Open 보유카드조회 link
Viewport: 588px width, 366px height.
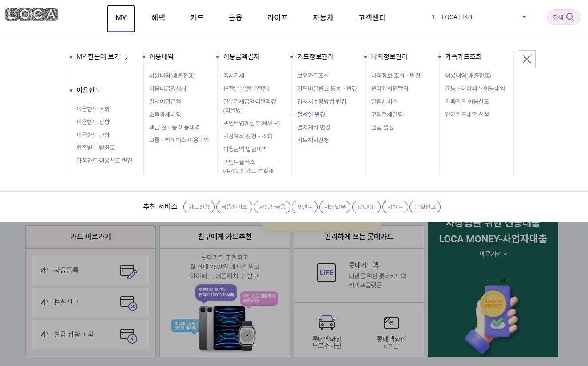click(x=313, y=76)
